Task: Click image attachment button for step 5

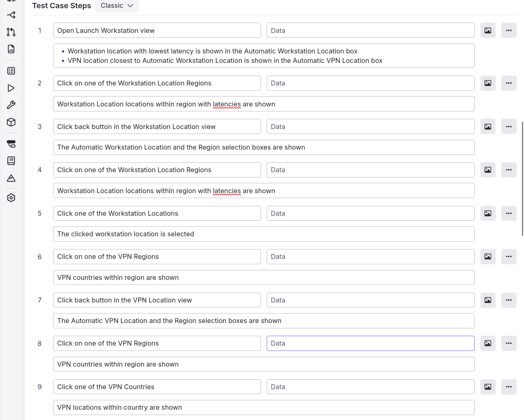Action: (488, 213)
